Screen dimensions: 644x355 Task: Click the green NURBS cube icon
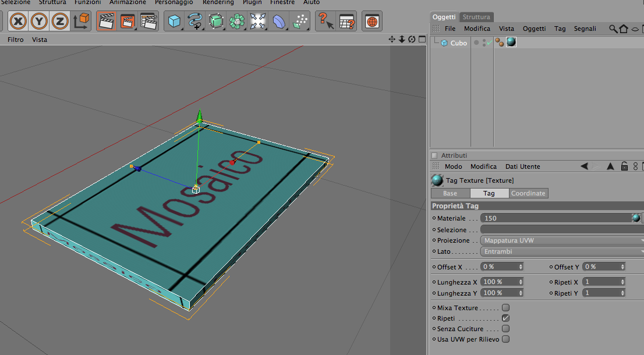click(216, 22)
